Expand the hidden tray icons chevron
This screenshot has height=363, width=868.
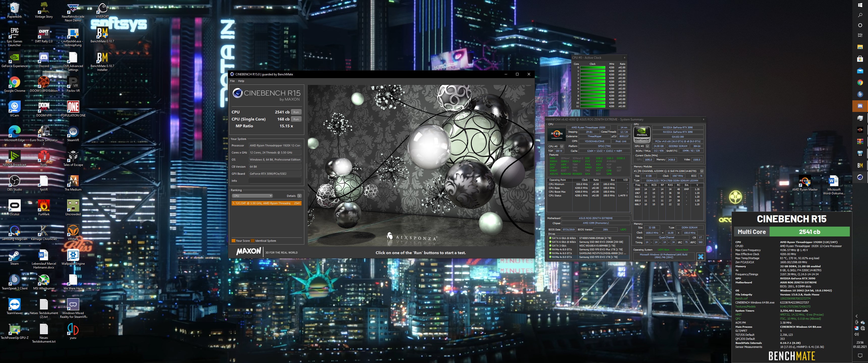pyautogui.click(x=857, y=316)
